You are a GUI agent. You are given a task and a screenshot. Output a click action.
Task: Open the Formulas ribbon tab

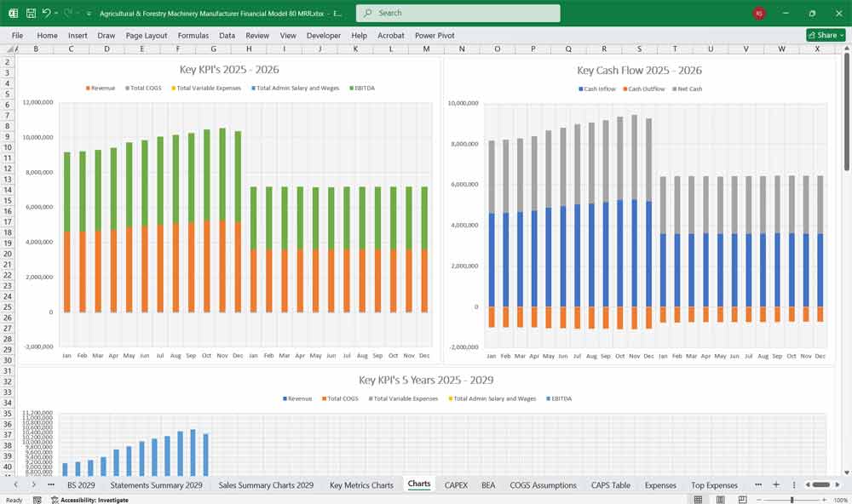pos(193,36)
